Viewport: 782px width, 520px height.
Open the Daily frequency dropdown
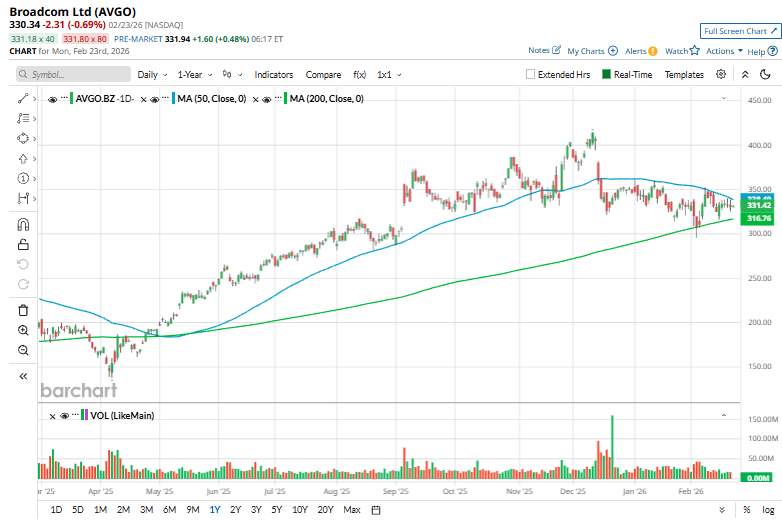tap(152, 74)
